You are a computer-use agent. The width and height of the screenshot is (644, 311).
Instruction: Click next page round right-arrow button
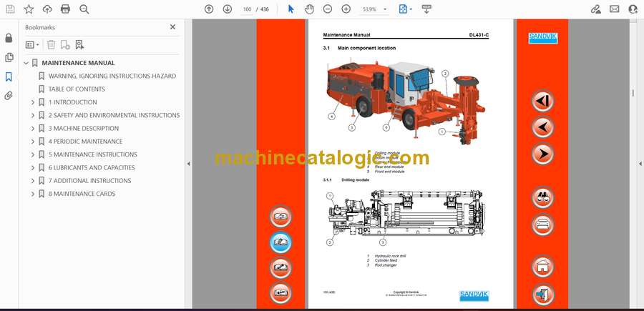pos(542,154)
